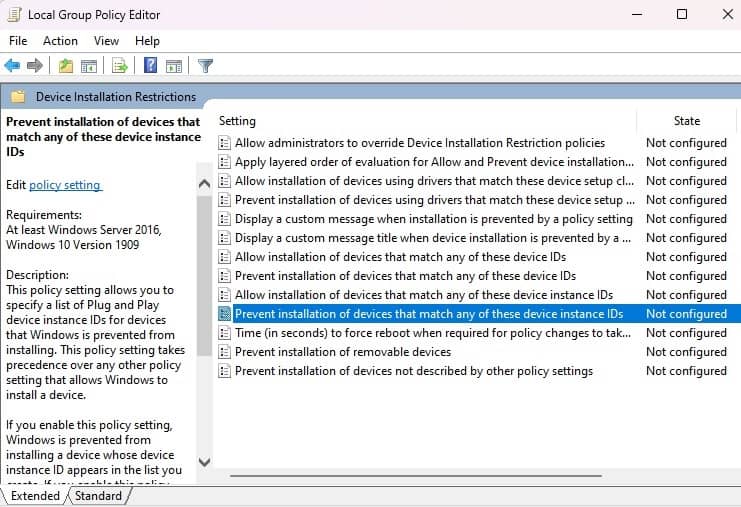The image size is (741, 507).
Task: Close the Local Group Policy Editor window
Action: [x=727, y=14]
